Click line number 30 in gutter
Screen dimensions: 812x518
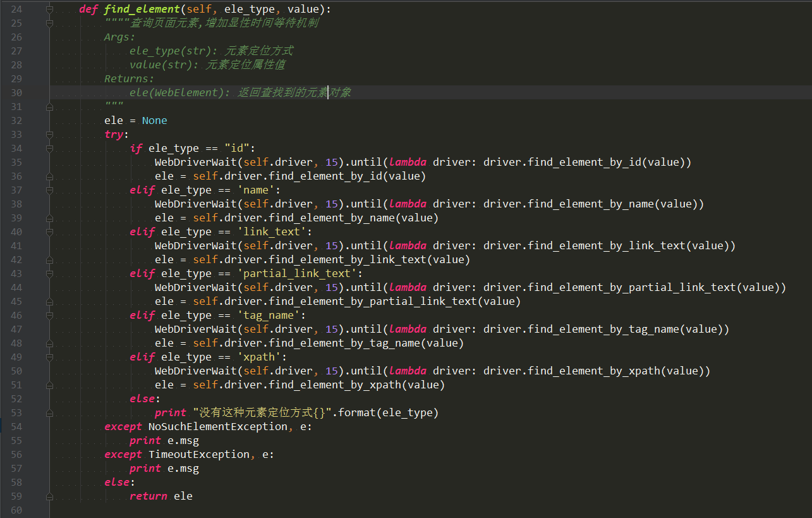pos(16,93)
